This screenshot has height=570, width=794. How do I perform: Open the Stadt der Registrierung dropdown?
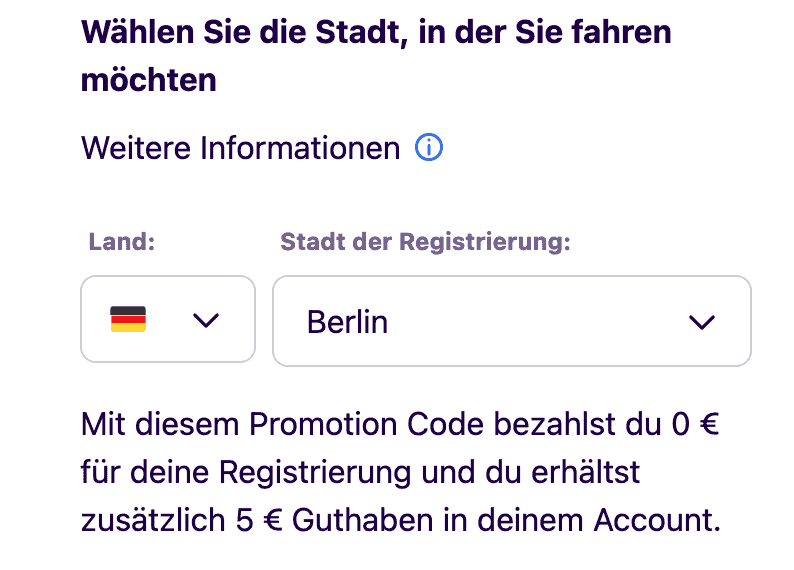[x=511, y=321]
